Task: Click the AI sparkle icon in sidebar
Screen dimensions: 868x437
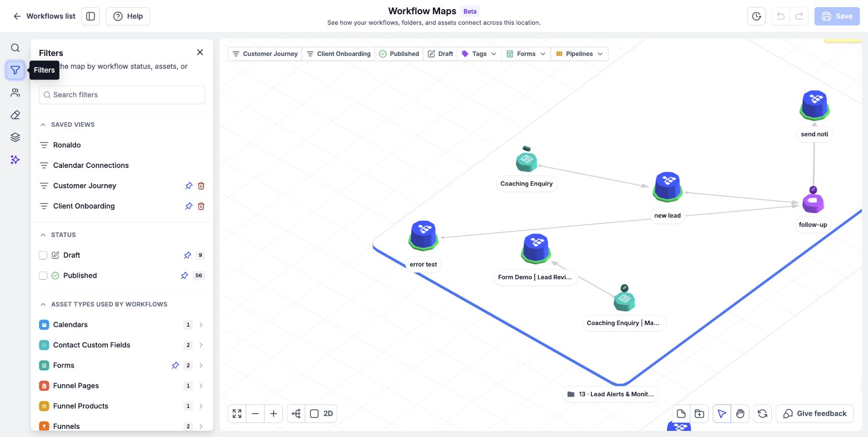Action: pyautogui.click(x=15, y=160)
